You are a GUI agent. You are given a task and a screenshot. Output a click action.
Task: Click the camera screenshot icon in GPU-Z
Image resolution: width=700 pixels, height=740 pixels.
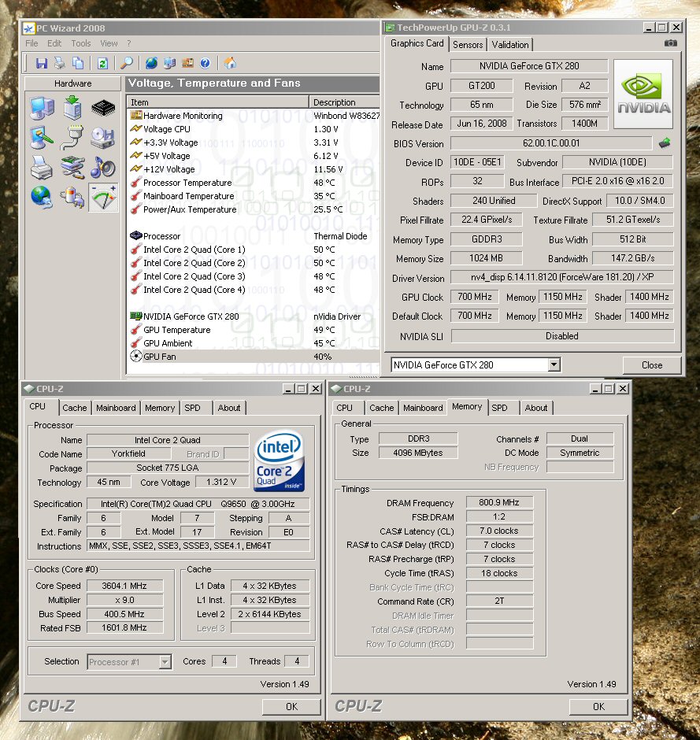coord(670,44)
